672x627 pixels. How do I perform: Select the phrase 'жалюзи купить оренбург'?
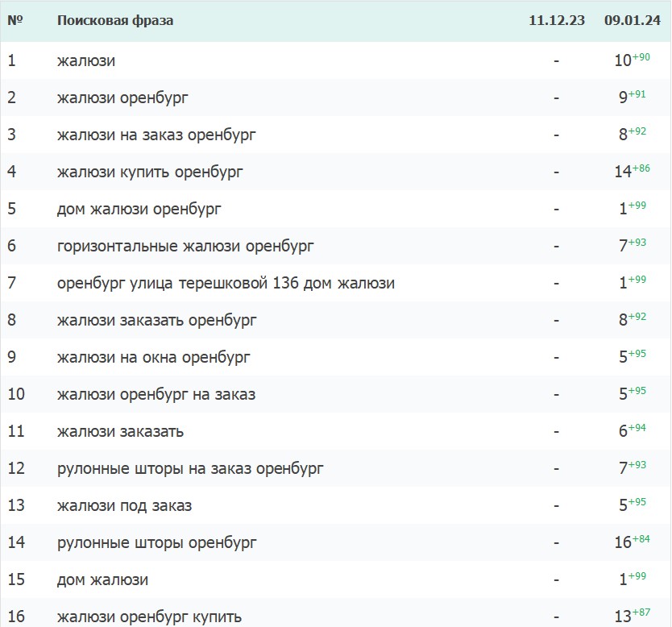click(150, 172)
